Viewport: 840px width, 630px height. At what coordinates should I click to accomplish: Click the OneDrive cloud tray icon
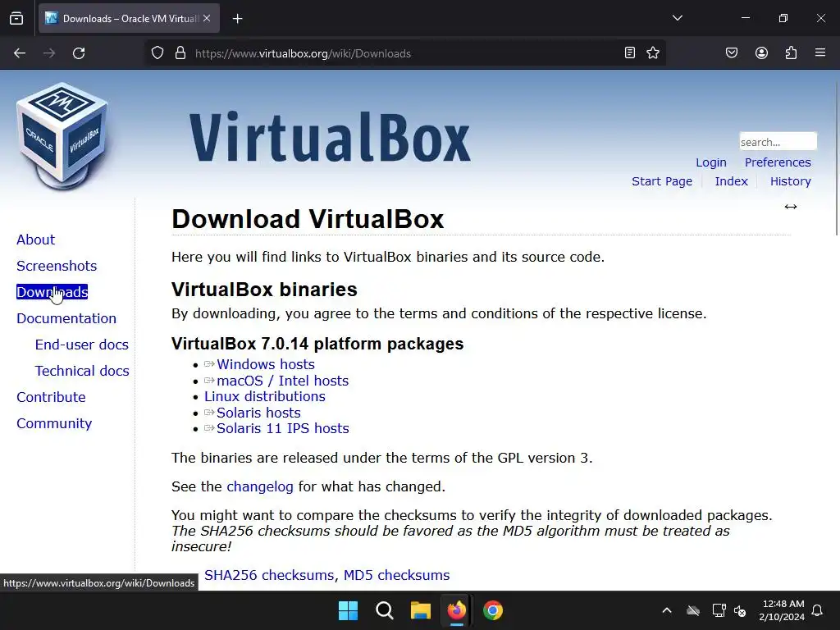pos(693,610)
